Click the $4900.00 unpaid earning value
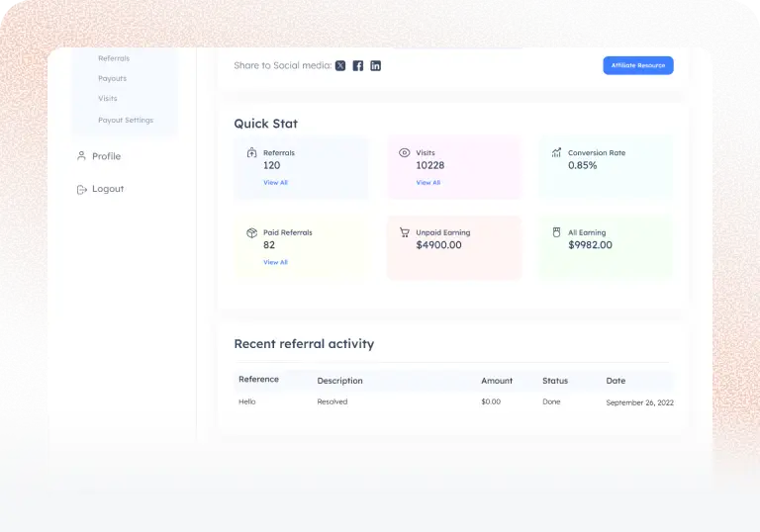 [438, 244]
